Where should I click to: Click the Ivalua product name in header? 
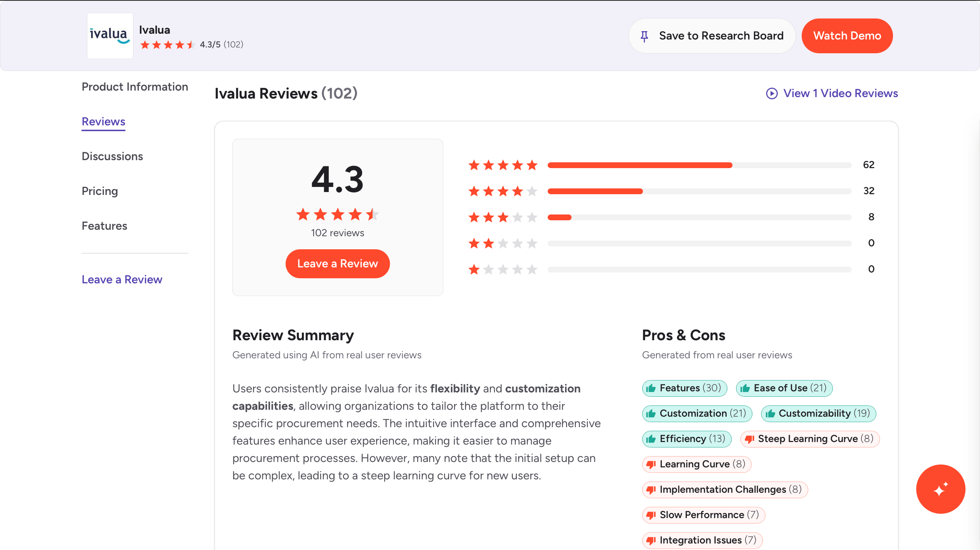(154, 30)
